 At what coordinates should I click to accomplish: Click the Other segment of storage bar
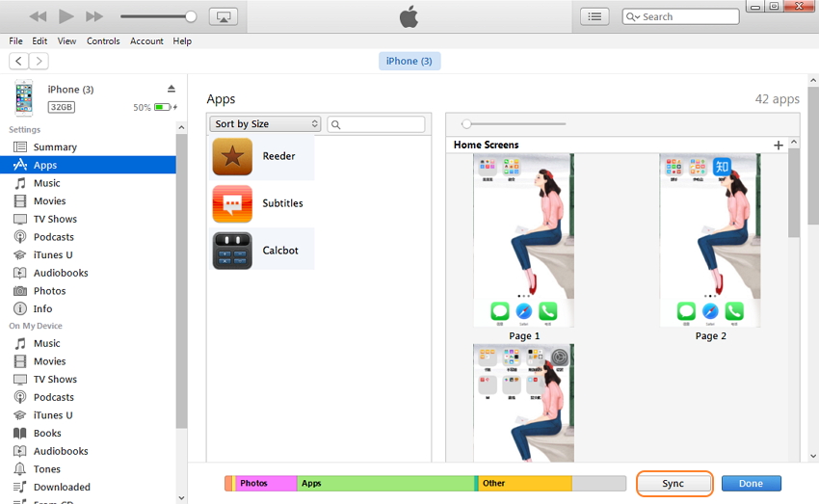tap(525, 484)
